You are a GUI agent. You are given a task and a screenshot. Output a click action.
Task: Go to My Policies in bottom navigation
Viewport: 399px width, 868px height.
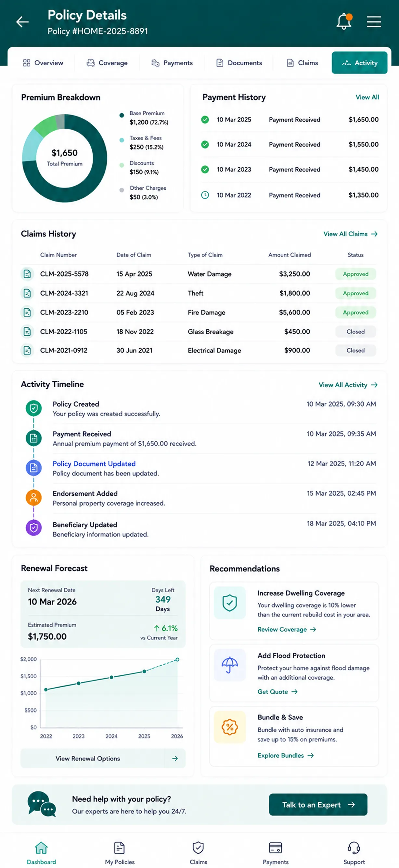[120, 853]
